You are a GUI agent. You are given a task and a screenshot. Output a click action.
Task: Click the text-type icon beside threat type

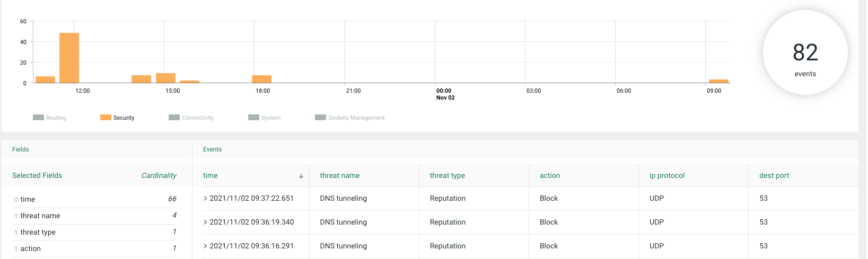pos(16,233)
